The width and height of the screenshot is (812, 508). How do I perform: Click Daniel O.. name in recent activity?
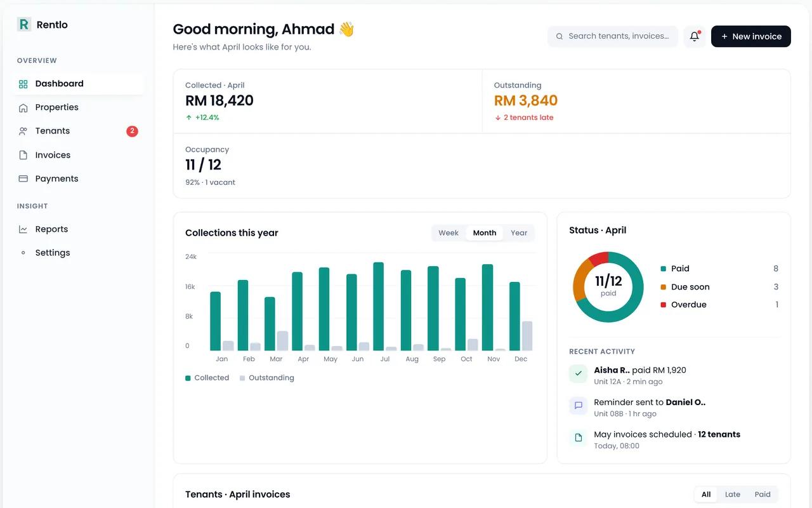686,402
